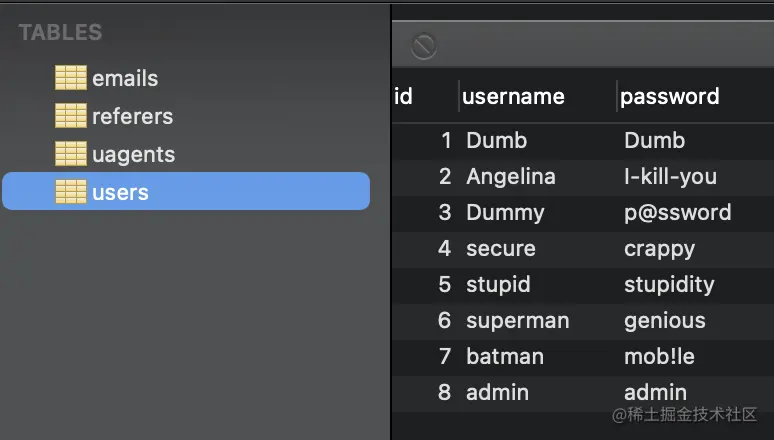Click the referers table grid icon
Screen dimensions: 774x440
(x=71, y=116)
